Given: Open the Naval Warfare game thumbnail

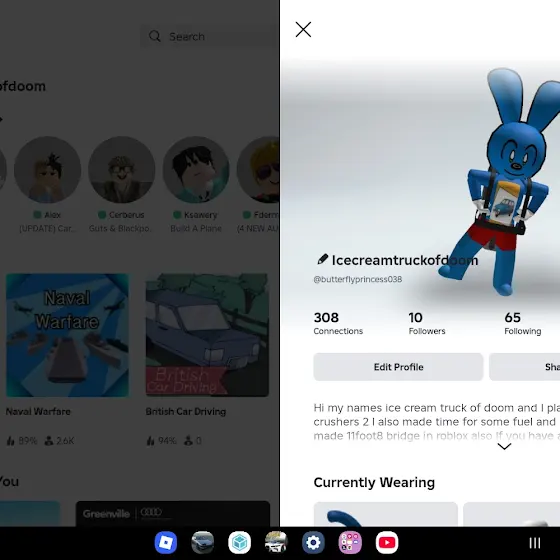Looking at the screenshot, I should [x=67, y=335].
